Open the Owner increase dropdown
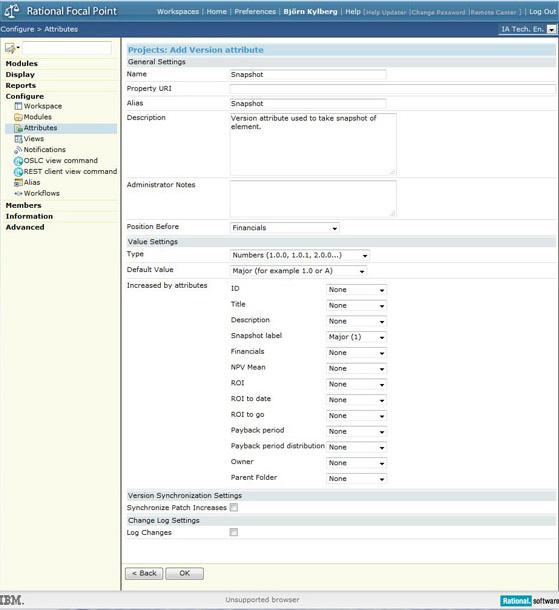The height and width of the screenshot is (610, 559). [356, 463]
